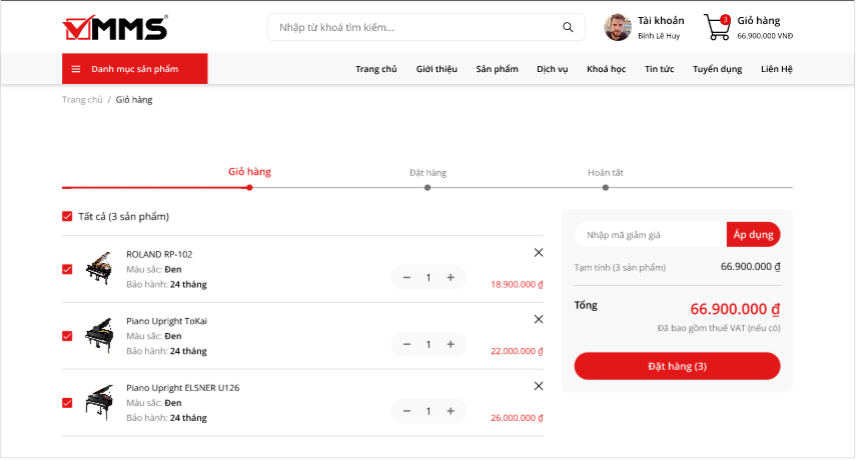Viewport: 856px width, 460px height.
Task: Click the 'Đặt hàng (3)' button
Action: pyautogui.click(x=677, y=366)
